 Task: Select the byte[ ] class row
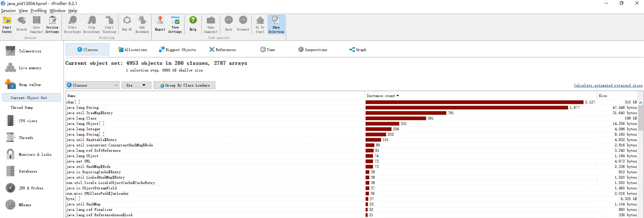tap(351, 199)
